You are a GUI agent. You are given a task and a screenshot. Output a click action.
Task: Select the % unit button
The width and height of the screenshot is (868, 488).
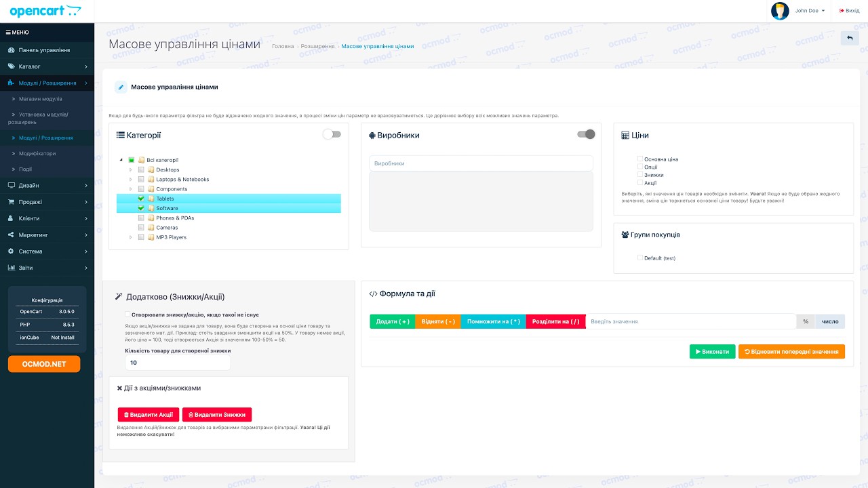point(806,321)
